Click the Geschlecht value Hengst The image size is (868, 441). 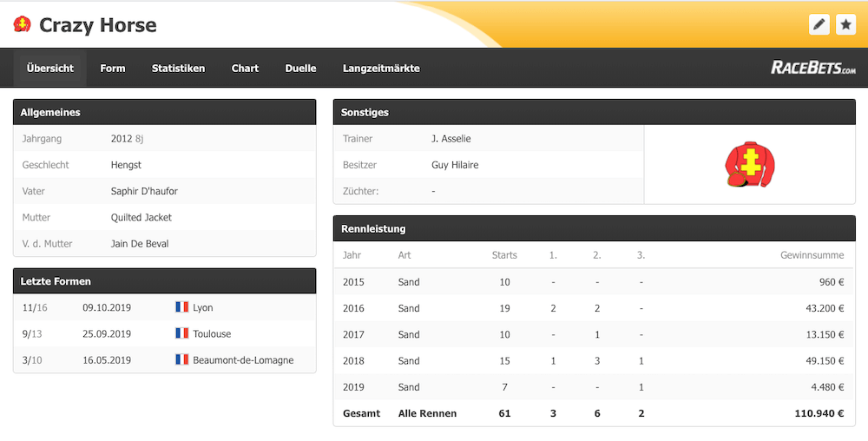pos(126,165)
